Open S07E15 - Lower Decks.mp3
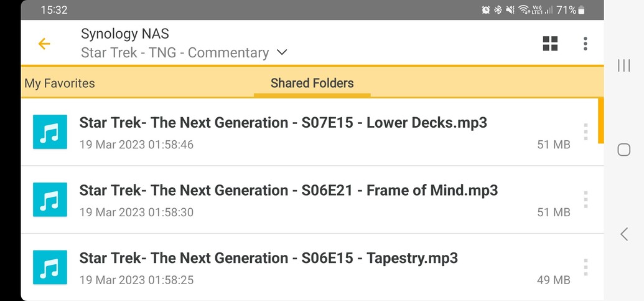644x301 pixels. tap(283, 123)
